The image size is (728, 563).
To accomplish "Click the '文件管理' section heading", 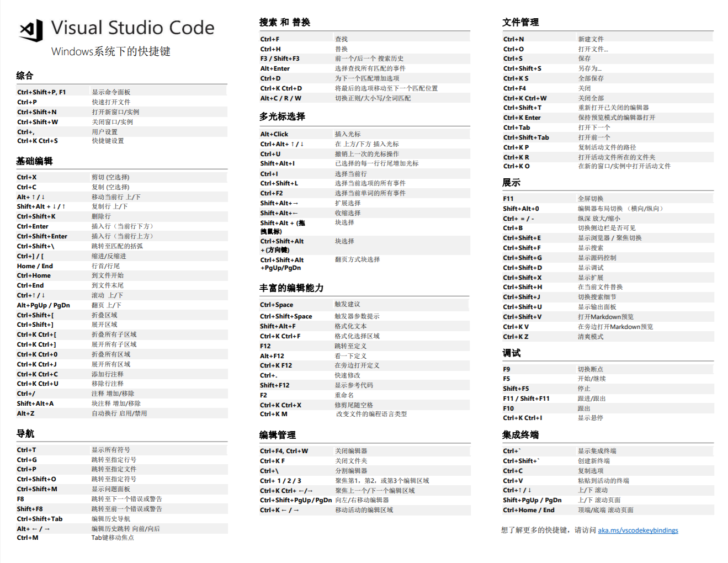I will point(520,22).
